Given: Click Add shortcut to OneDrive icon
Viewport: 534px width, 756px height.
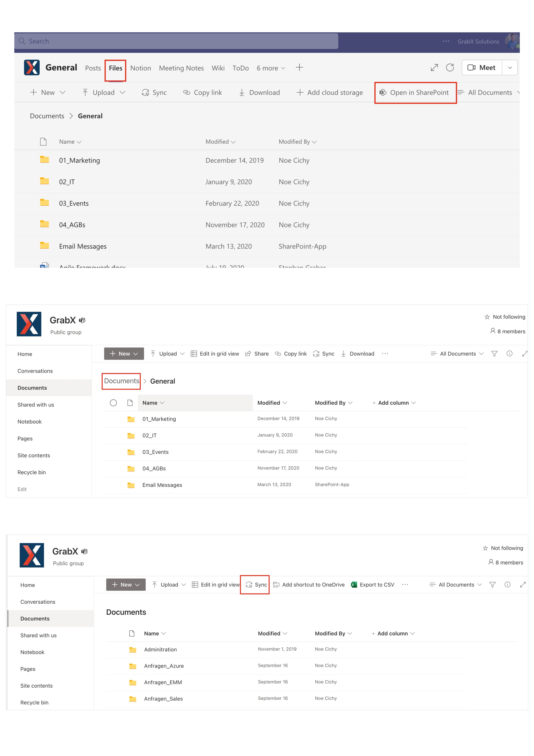Looking at the screenshot, I should pyautogui.click(x=276, y=584).
